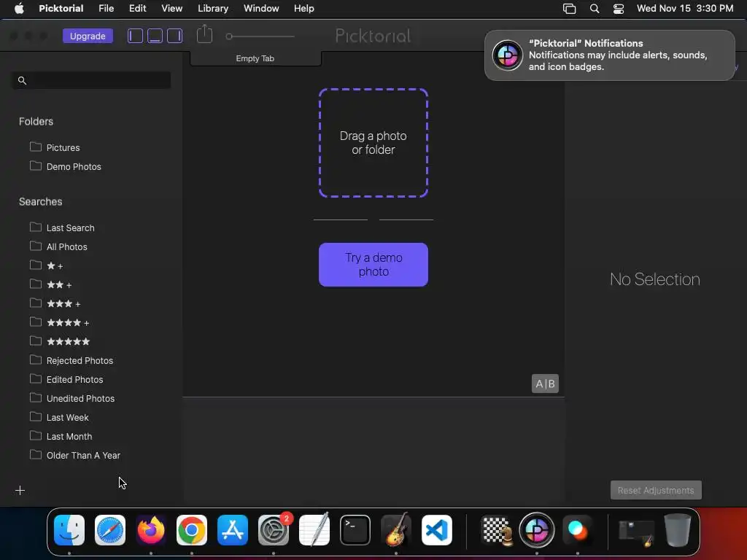Click the Share export icon

pyautogui.click(x=204, y=34)
